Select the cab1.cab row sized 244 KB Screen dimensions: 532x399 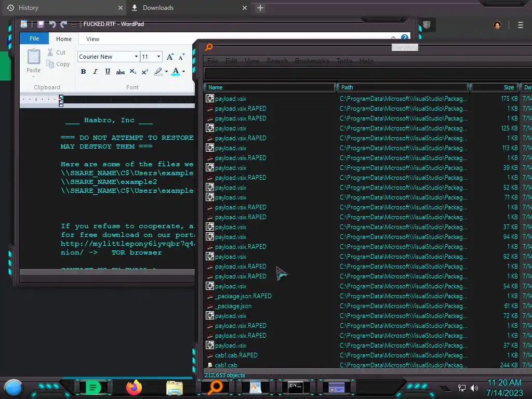(x=368, y=365)
